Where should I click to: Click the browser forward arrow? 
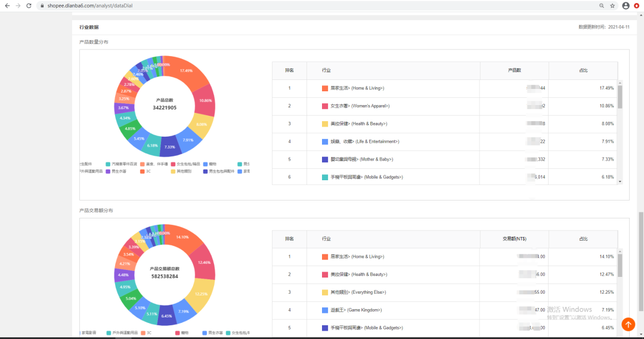point(18,6)
